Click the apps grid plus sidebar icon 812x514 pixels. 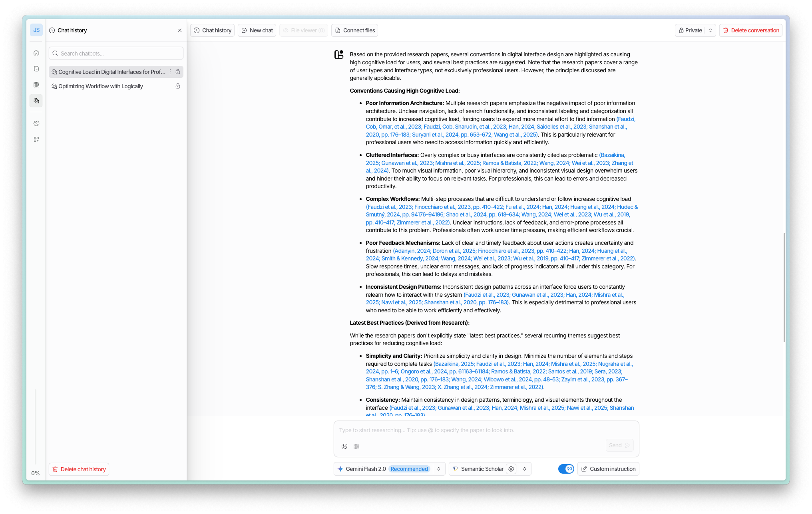36,139
